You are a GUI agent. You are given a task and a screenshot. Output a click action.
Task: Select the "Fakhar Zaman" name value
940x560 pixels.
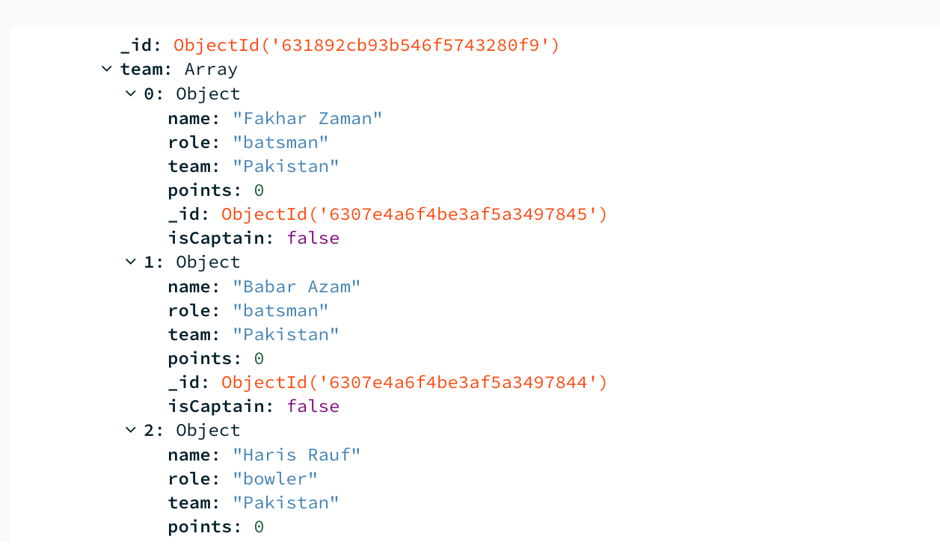tap(307, 118)
